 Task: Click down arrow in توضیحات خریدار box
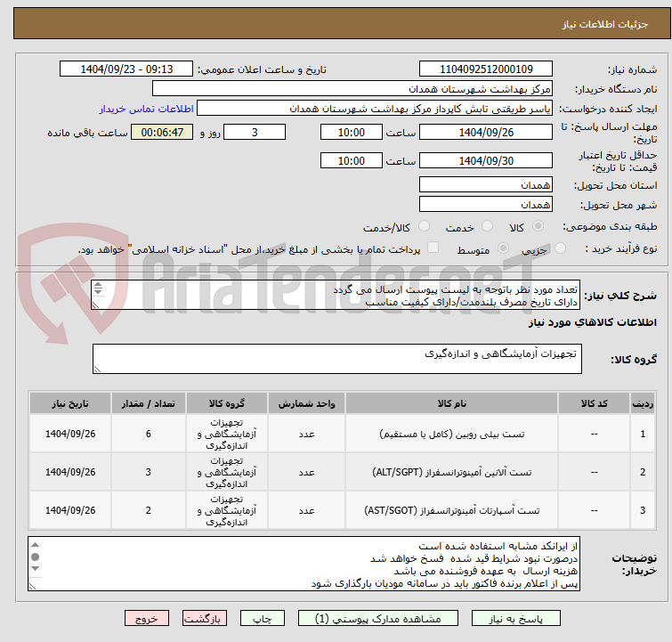(x=35, y=569)
